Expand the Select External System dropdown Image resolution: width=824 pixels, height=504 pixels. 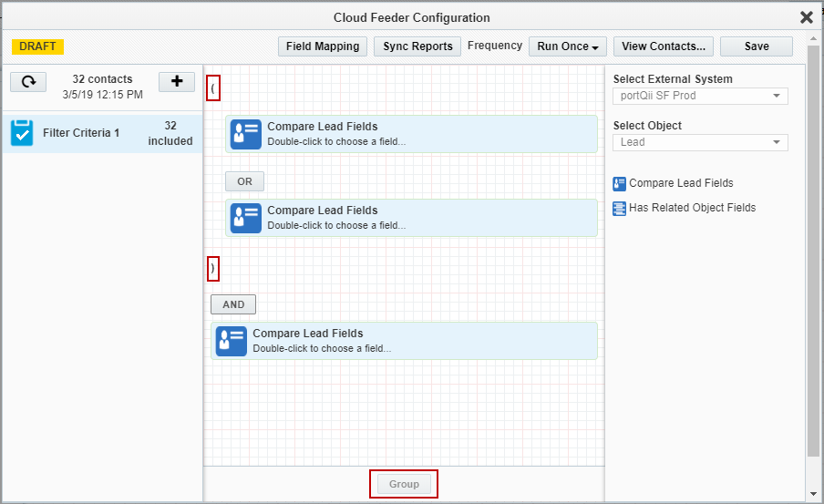coord(700,96)
